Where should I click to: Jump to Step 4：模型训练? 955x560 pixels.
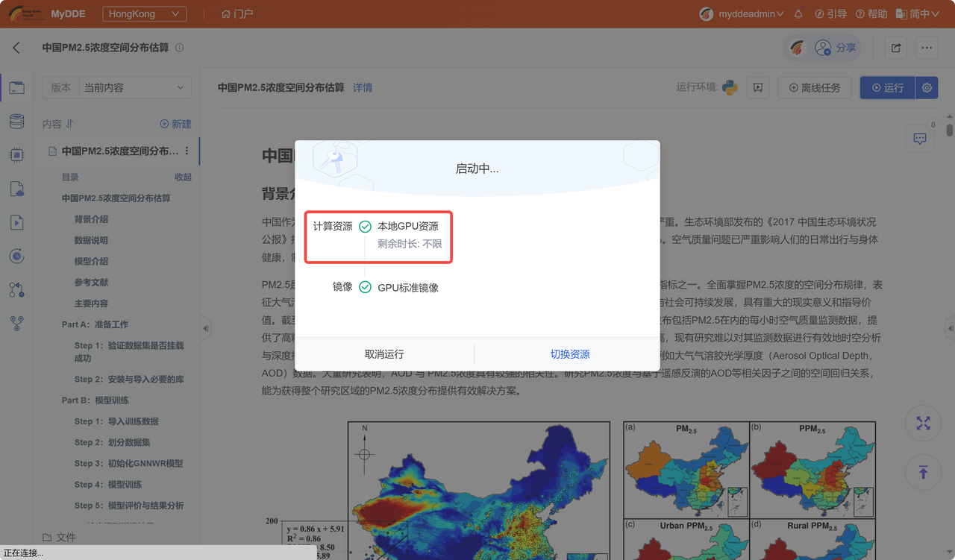[x=107, y=484]
